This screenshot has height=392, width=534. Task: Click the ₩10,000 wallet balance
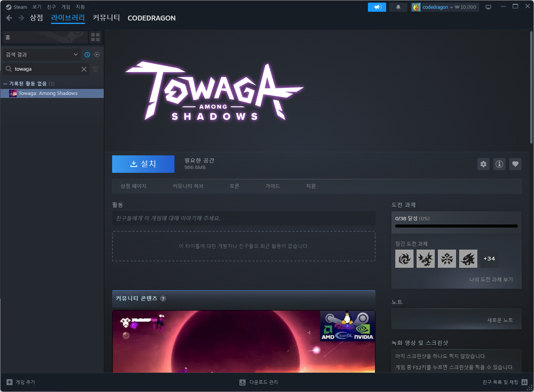pos(466,7)
